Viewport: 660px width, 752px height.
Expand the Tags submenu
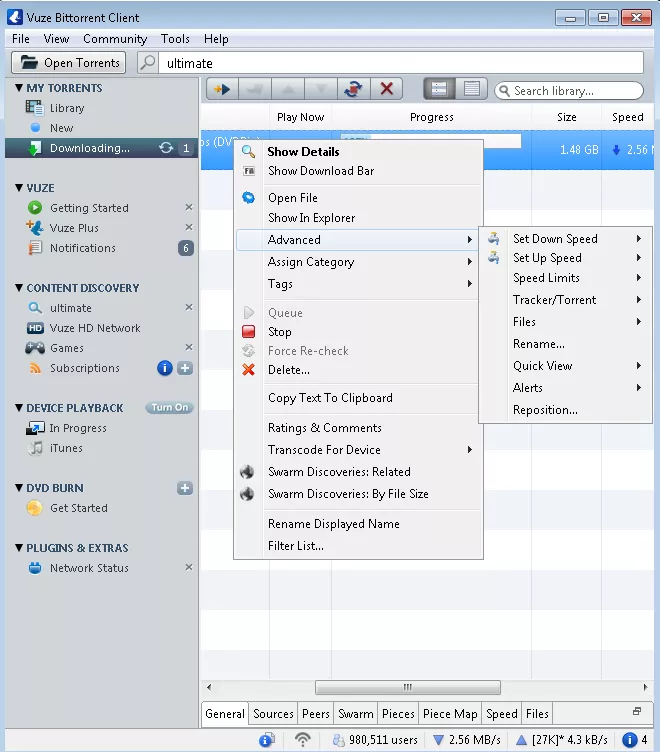click(x=358, y=284)
